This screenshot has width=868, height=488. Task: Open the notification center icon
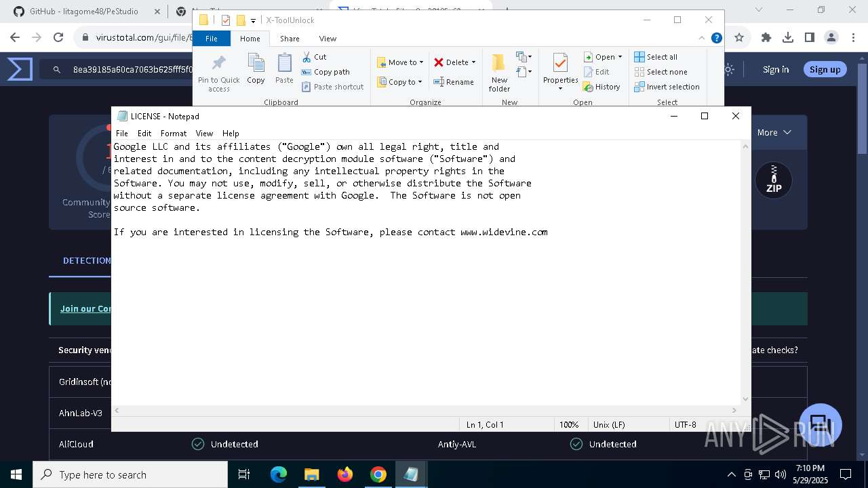coord(846,474)
